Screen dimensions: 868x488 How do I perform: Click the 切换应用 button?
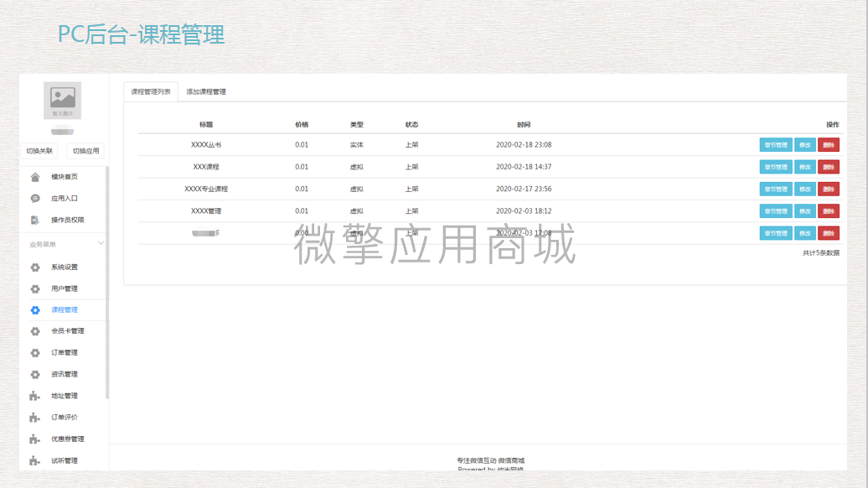(85, 151)
